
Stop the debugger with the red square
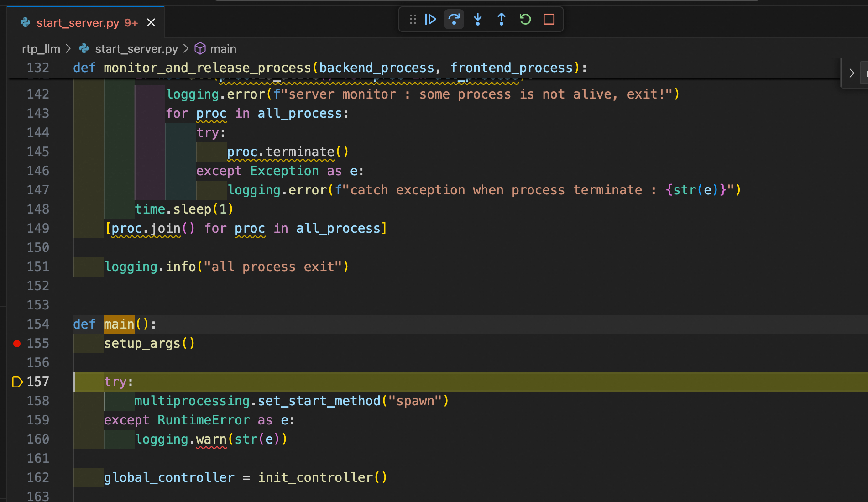click(549, 19)
